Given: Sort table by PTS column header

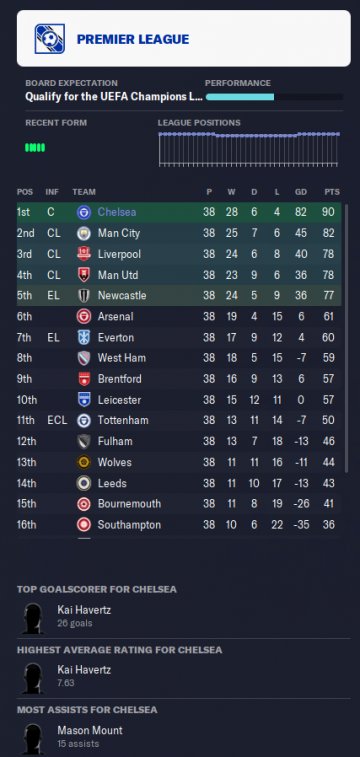Looking at the screenshot, I should tap(332, 192).
